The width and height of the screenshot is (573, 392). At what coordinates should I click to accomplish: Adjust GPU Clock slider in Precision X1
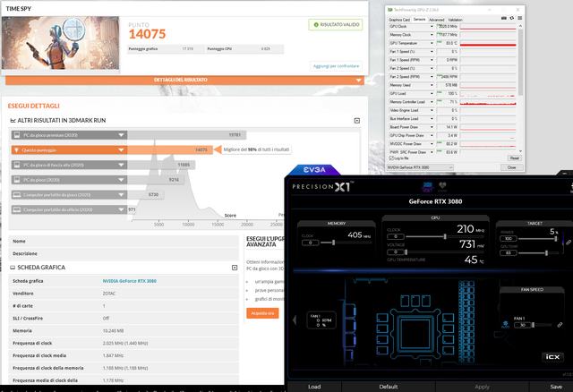click(445, 237)
